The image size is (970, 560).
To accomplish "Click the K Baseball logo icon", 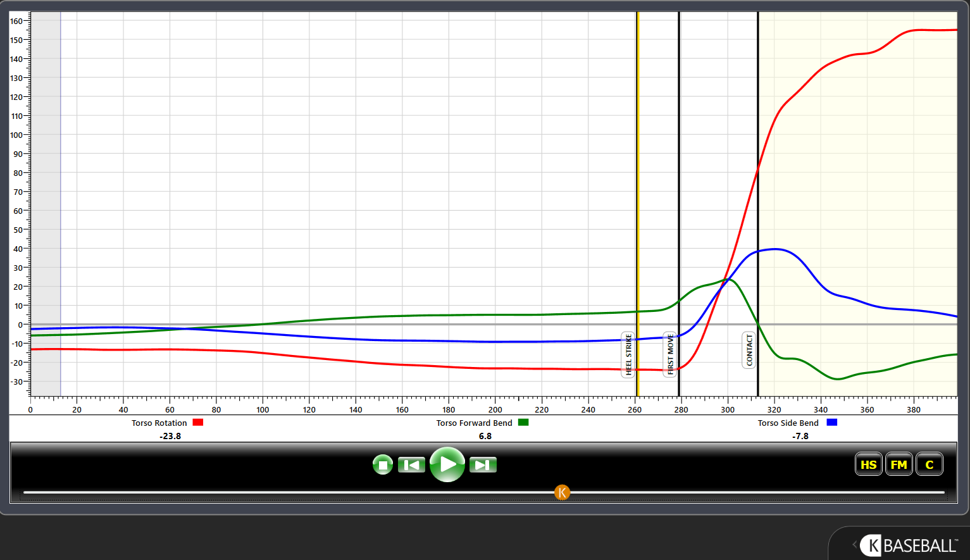I will pyautogui.click(x=871, y=545).
